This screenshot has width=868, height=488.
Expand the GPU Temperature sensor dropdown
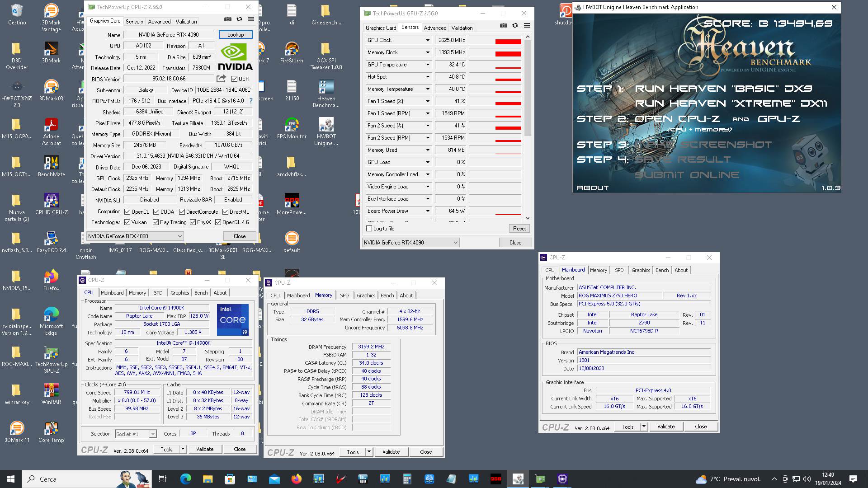point(427,65)
